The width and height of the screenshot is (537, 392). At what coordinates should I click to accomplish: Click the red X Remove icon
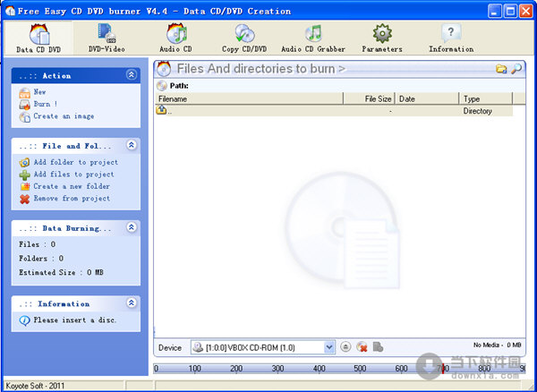point(25,199)
